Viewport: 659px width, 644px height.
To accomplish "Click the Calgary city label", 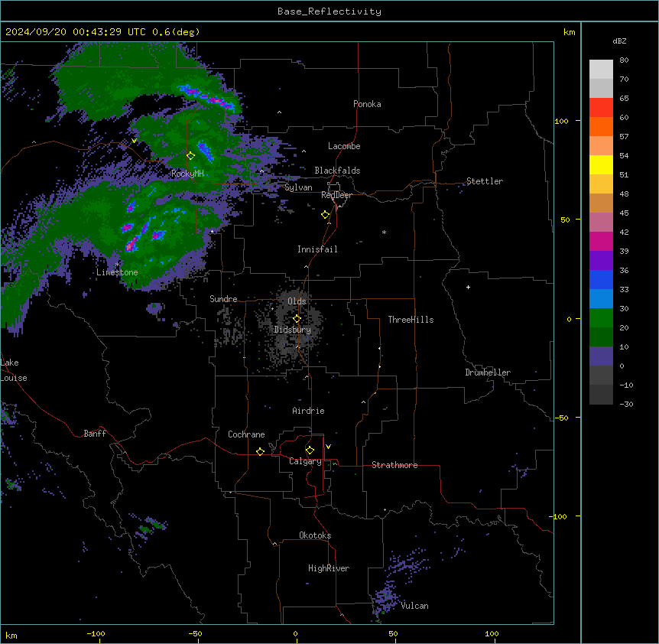I will click(305, 461).
